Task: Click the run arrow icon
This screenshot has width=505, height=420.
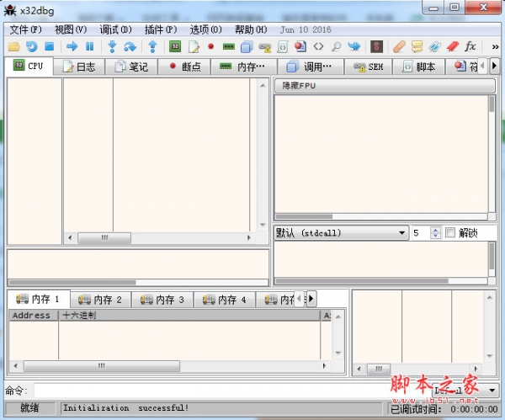Action: (x=72, y=46)
